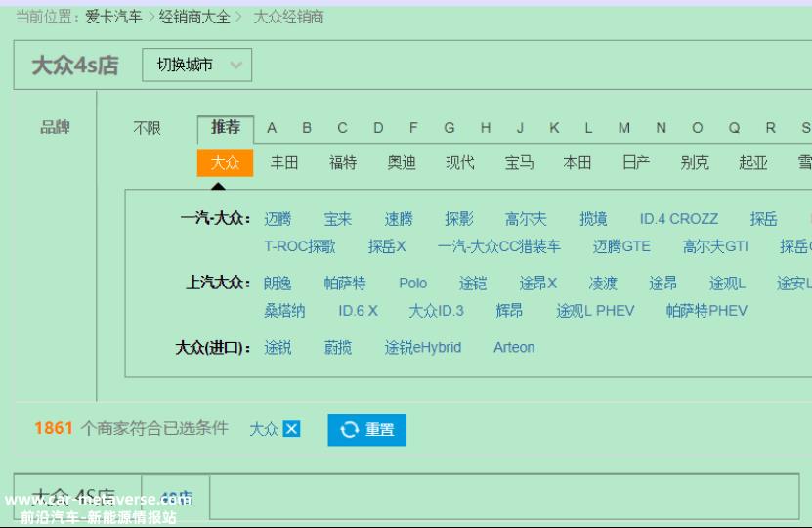This screenshot has width=812, height=528.
Task: Select the letter A brand tab
Action: [x=272, y=128]
